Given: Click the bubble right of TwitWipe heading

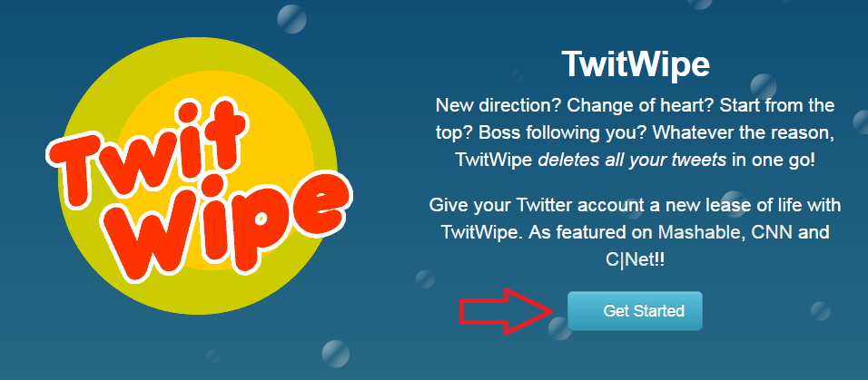Looking at the screenshot, I should point(764,86).
